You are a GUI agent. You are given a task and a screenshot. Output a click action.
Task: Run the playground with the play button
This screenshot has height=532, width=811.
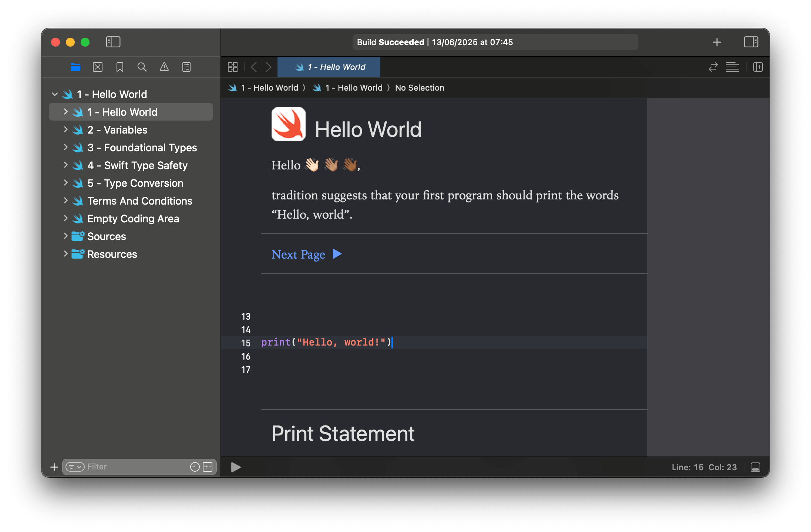click(x=235, y=467)
